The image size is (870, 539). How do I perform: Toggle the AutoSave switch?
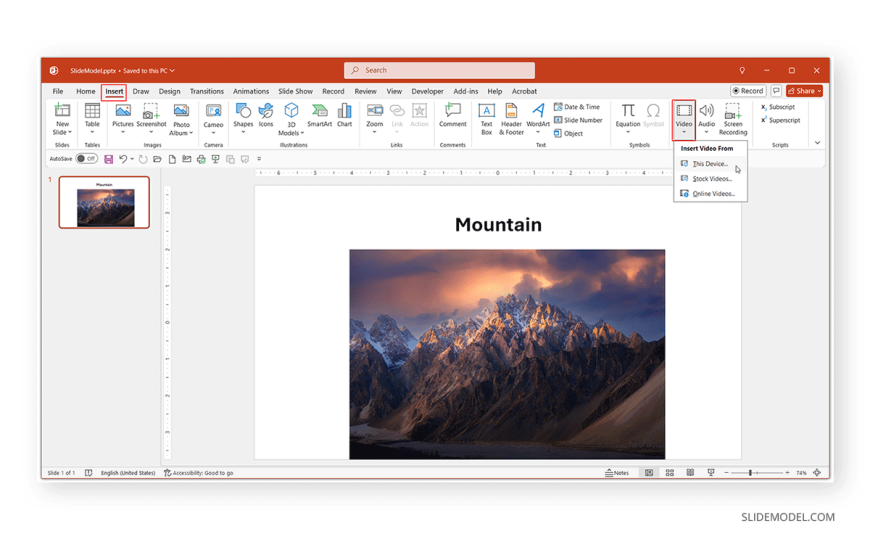[87, 159]
